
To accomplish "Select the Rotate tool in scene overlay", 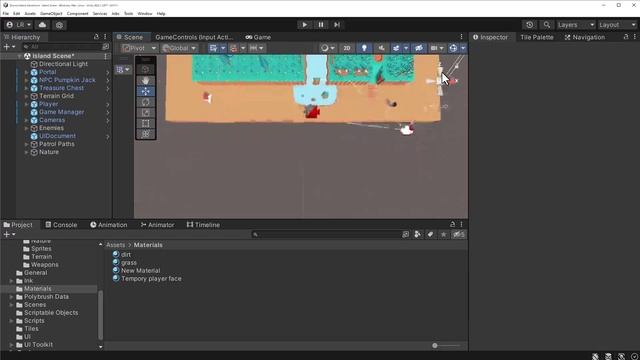I will (x=145, y=102).
